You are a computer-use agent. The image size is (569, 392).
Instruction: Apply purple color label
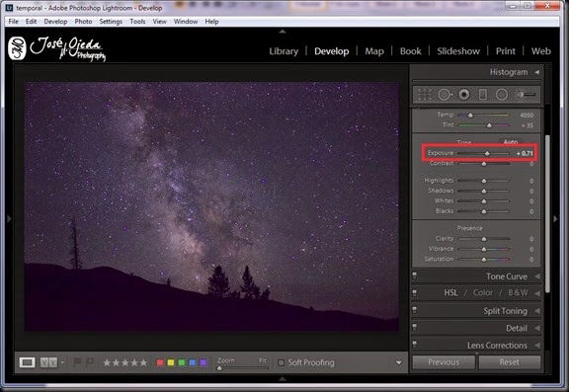[203, 362]
